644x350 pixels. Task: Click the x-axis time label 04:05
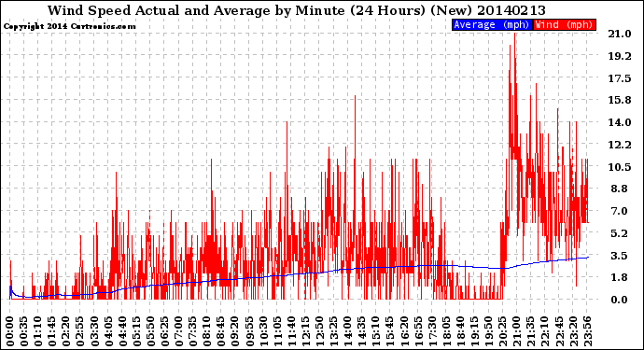(x=108, y=331)
